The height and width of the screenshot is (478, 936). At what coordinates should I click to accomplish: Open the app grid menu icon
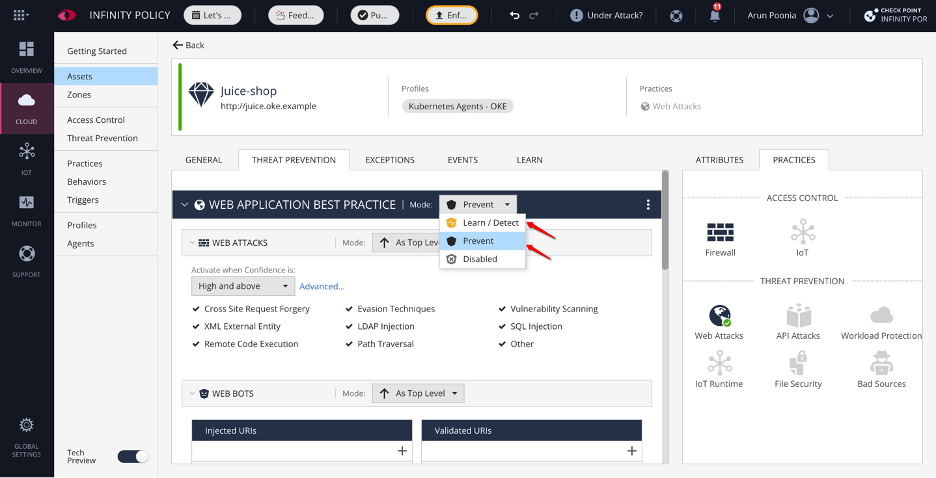click(21, 16)
